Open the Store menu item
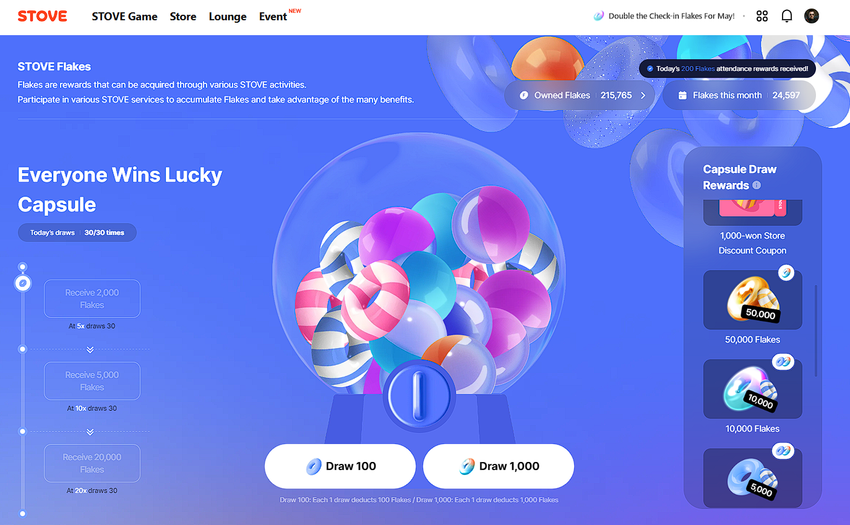This screenshot has width=850, height=525. (183, 17)
